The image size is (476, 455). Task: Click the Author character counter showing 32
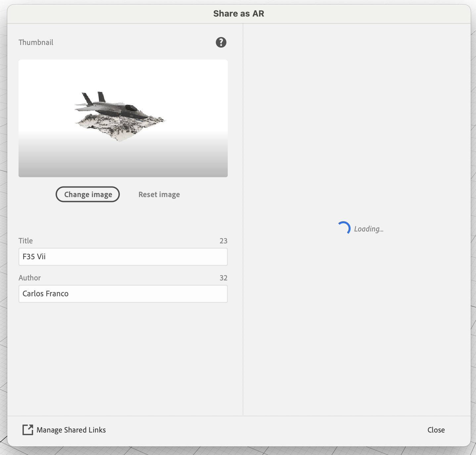tap(223, 278)
